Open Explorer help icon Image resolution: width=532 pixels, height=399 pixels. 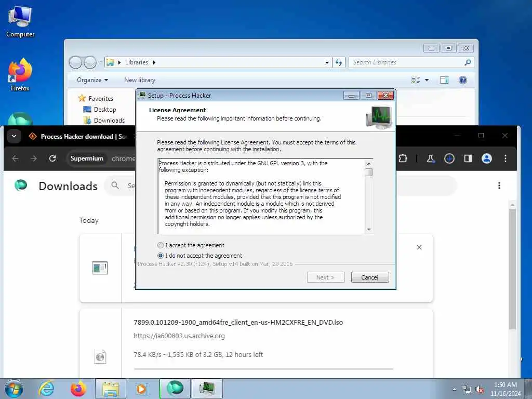[462, 80]
